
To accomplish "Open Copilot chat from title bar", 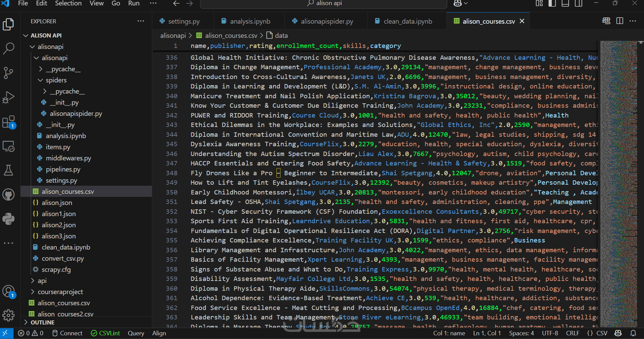I will click(x=458, y=3).
